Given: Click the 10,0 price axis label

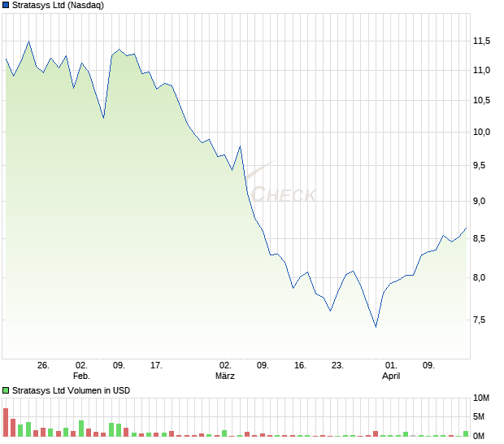Looking at the screenshot, I should pyautogui.click(x=481, y=132).
